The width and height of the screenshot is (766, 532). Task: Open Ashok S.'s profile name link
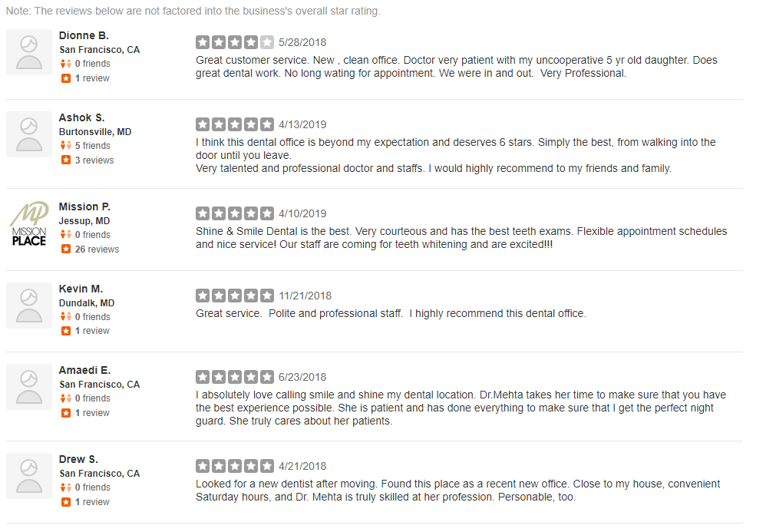81,117
